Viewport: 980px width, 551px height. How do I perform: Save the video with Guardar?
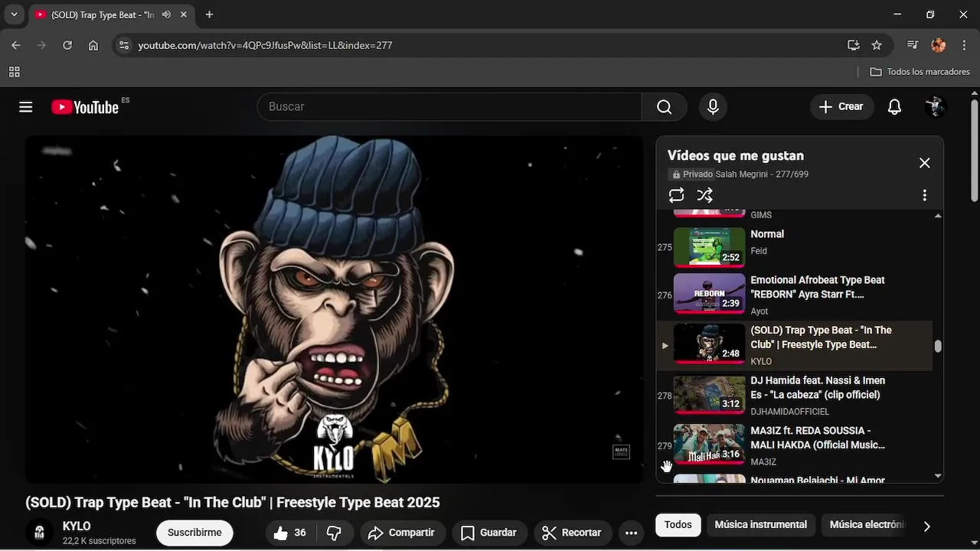pos(488,533)
